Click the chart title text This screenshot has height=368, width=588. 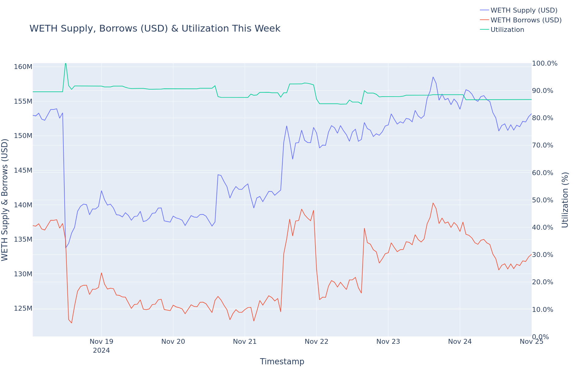155,29
